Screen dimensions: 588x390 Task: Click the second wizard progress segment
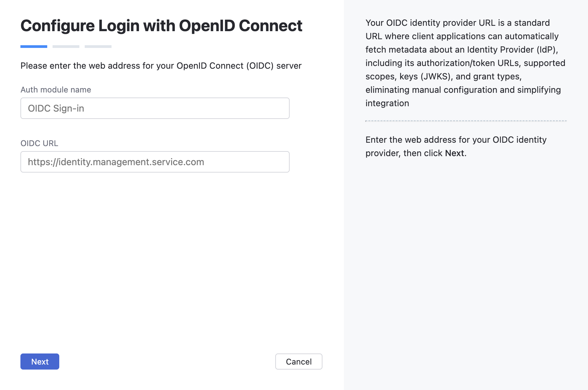pyautogui.click(x=66, y=46)
